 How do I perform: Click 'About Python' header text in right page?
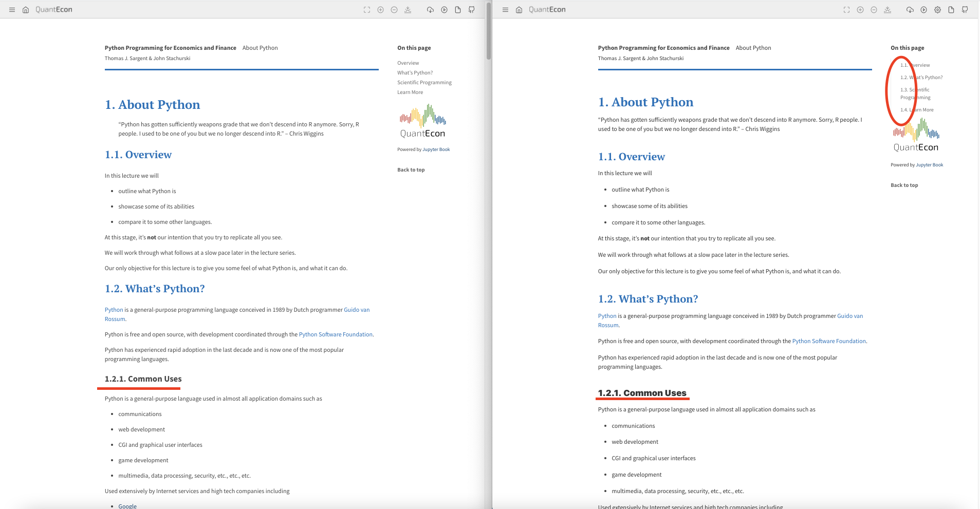tap(753, 48)
